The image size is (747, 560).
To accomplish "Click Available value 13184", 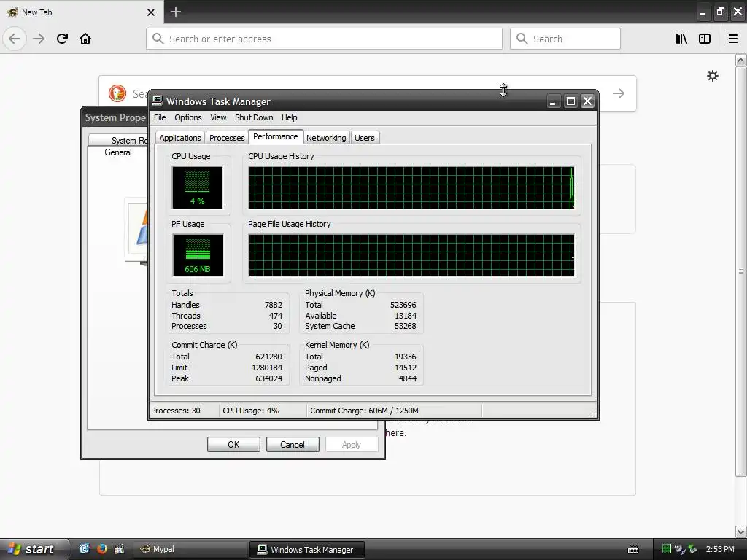I will pos(406,316).
